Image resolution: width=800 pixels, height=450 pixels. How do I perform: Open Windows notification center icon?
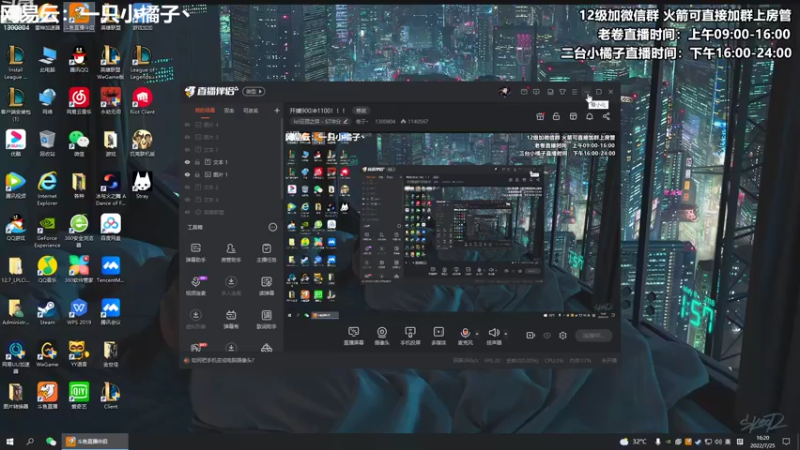pyautogui.click(x=786, y=441)
